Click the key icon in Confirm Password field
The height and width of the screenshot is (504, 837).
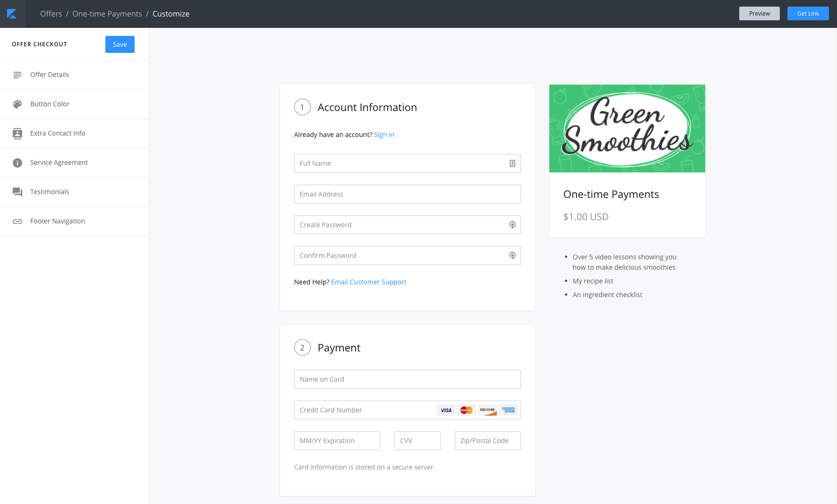512,256
